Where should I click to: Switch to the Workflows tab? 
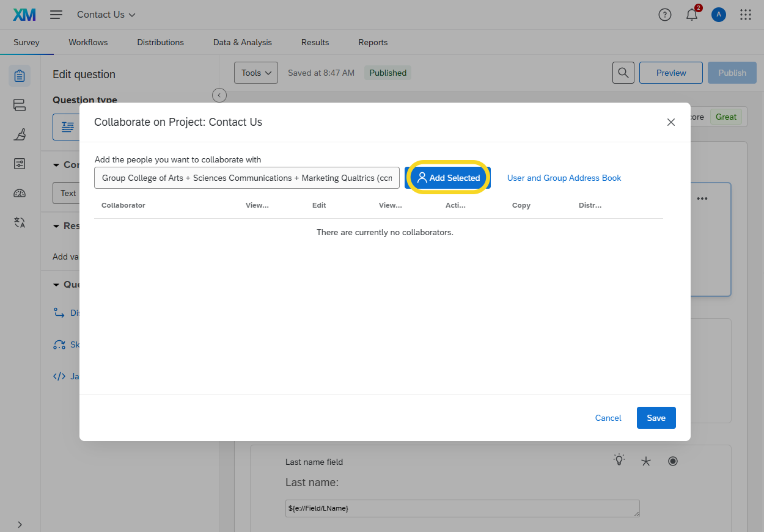pyautogui.click(x=88, y=42)
